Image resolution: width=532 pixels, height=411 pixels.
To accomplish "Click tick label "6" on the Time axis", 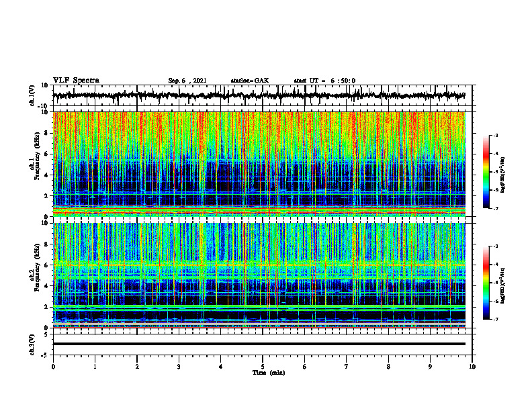I will [x=304, y=367].
